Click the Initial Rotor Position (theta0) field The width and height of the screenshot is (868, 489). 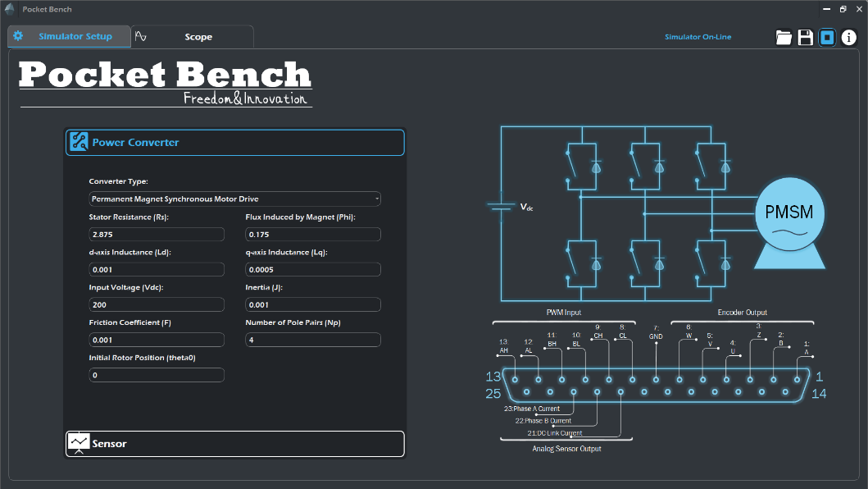point(157,375)
